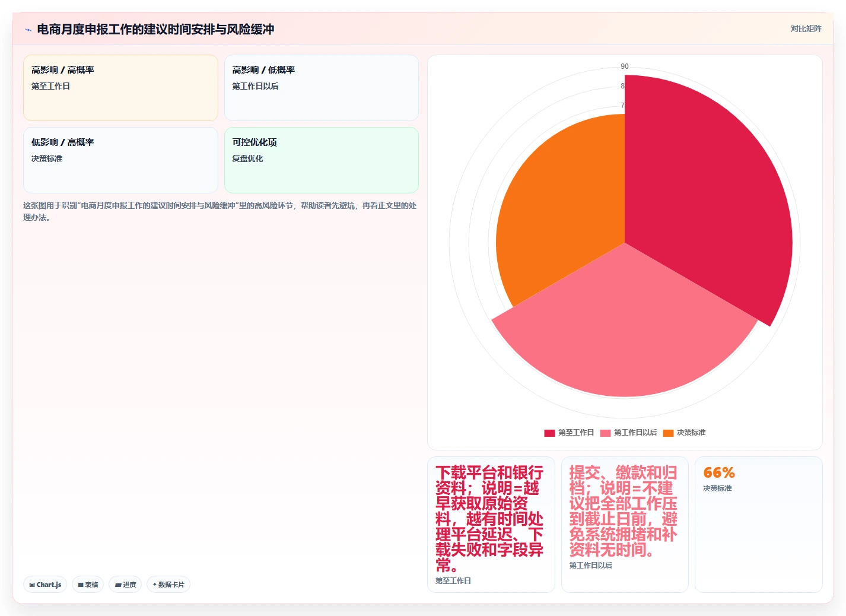Viewport: 846px width, 616px height.
Task: Click the 表格 tag chip
Action: coord(88,585)
